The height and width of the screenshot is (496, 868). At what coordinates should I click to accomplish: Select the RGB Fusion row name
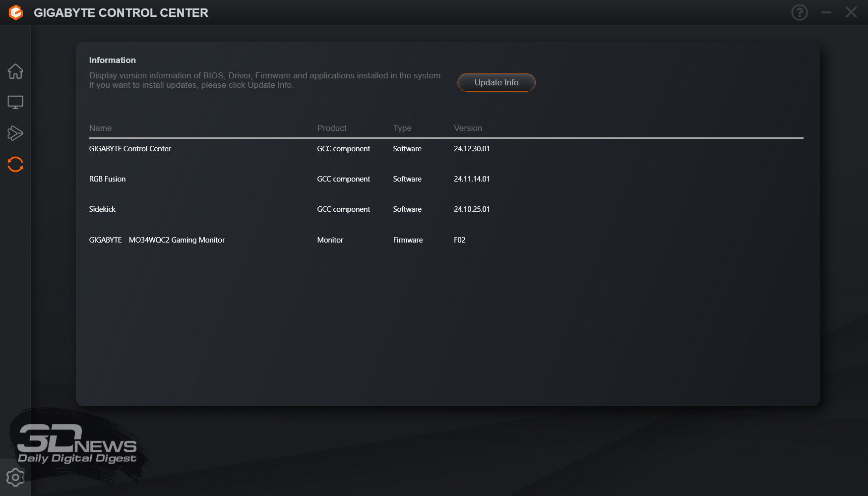107,179
